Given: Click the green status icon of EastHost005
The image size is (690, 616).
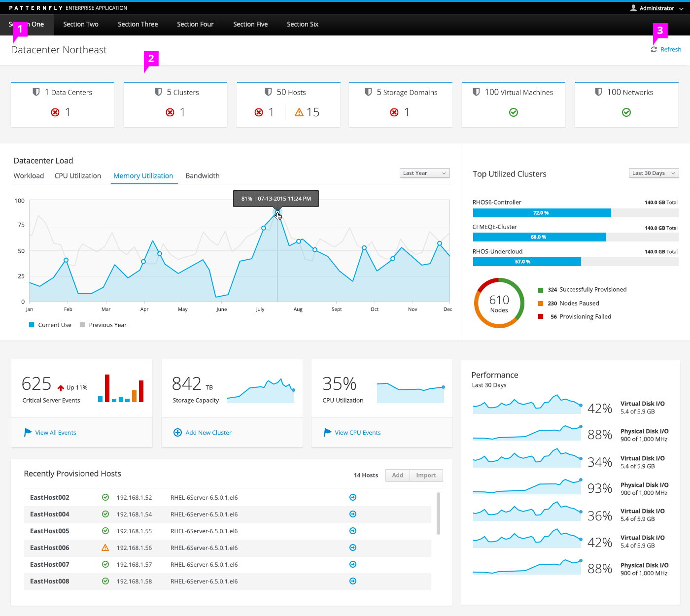Looking at the screenshot, I should (105, 531).
